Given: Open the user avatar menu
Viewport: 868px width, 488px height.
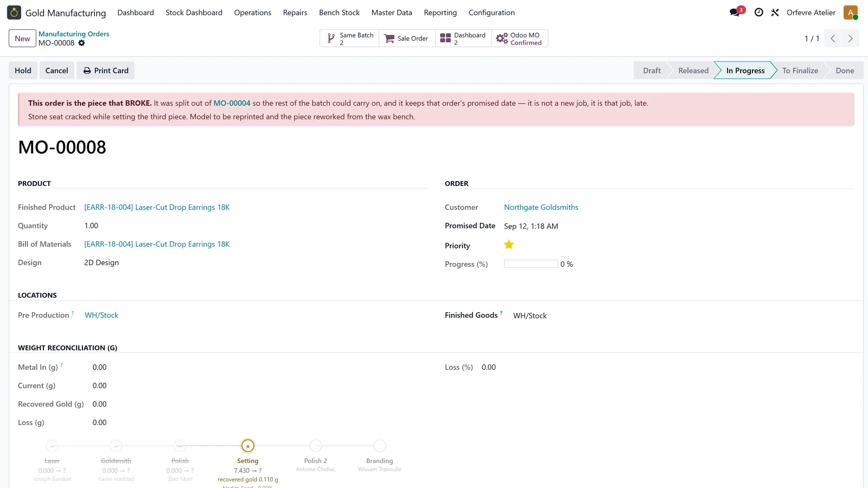Looking at the screenshot, I should 850,12.
